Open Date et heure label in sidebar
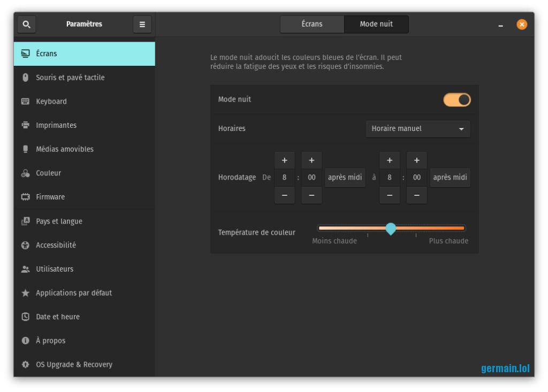The image size is (548, 392). 58,317
